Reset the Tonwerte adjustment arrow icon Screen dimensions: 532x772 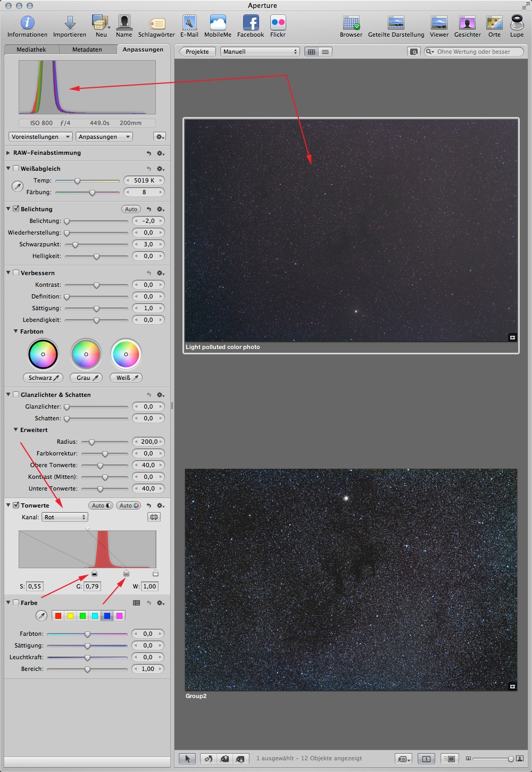click(149, 505)
